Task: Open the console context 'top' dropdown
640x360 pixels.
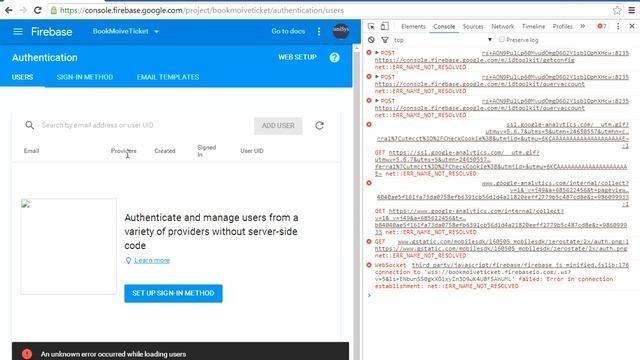Action: (443, 40)
